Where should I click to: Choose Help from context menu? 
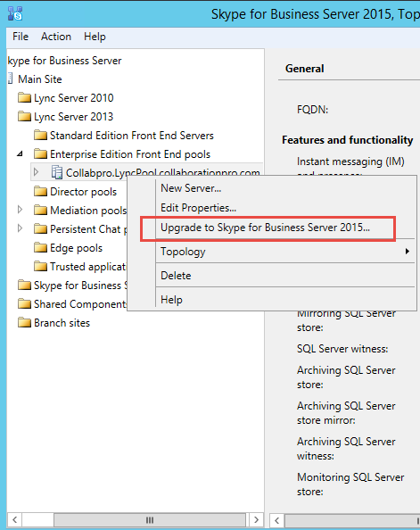coord(171,300)
